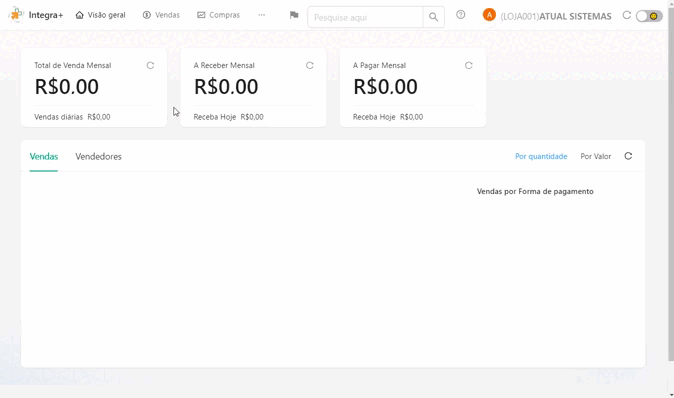Expand the three-dots more menu
The image size is (674, 398).
click(261, 15)
